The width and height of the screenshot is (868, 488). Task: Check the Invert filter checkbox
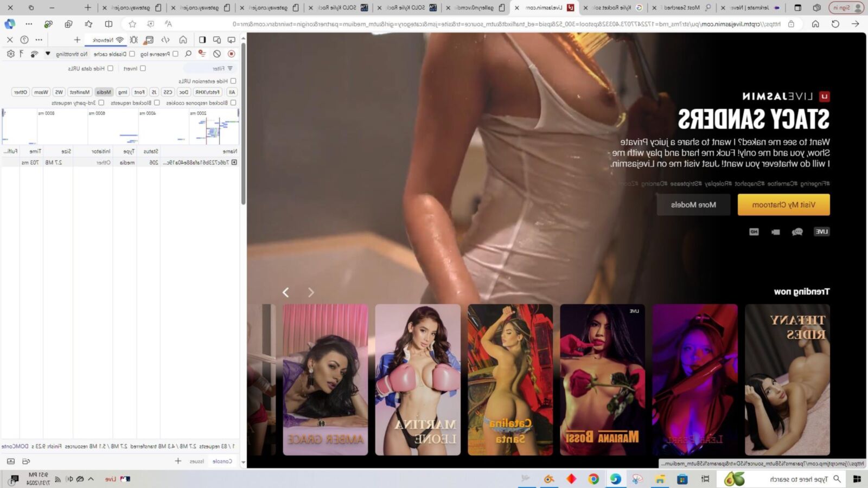coord(143,68)
